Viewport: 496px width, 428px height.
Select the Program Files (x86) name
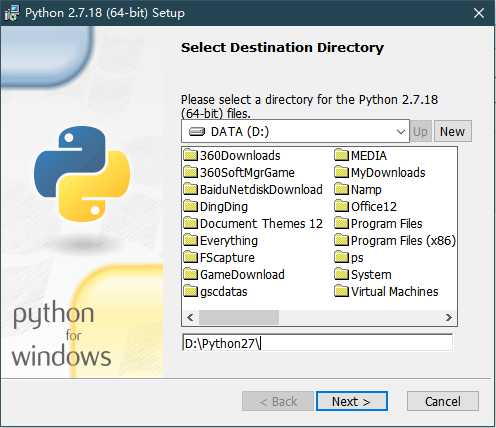[403, 241]
